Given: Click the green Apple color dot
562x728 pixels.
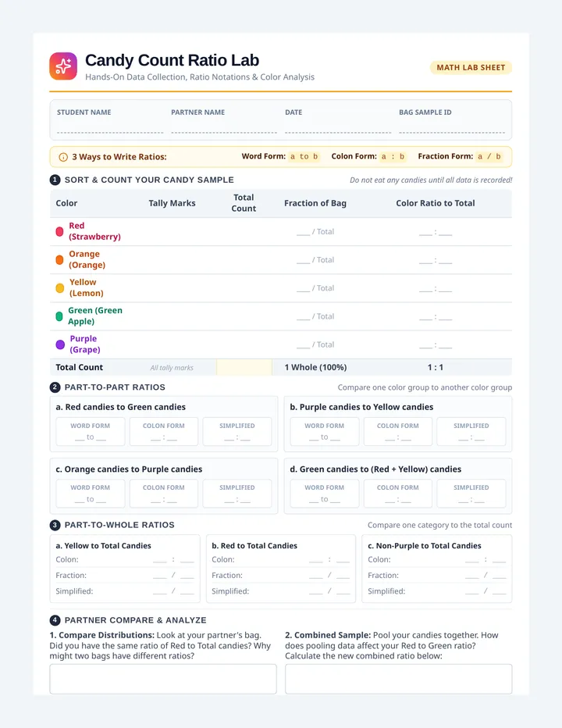Looking at the screenshot, I should (59, 316).
